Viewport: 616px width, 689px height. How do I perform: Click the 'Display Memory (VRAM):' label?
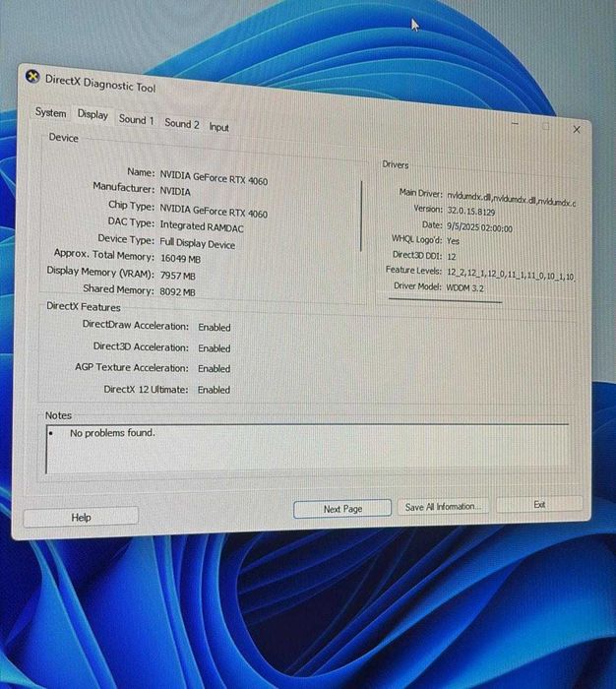[x=100, y=272]
